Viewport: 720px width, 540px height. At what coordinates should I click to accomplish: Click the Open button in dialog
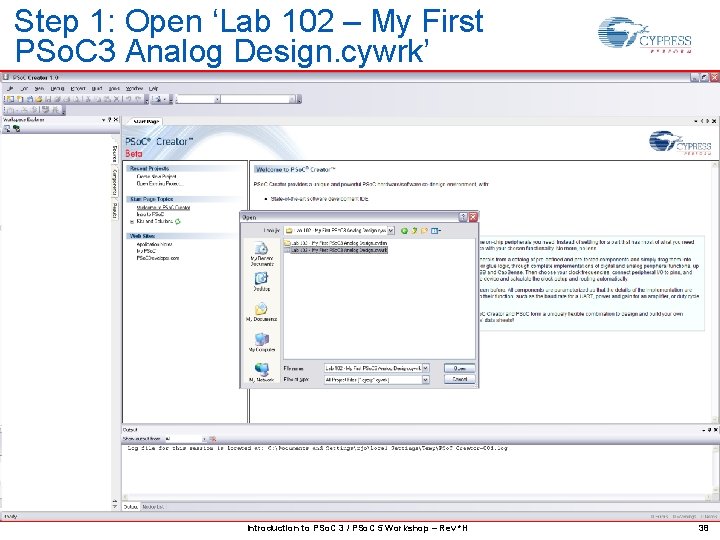coord(459,368)
